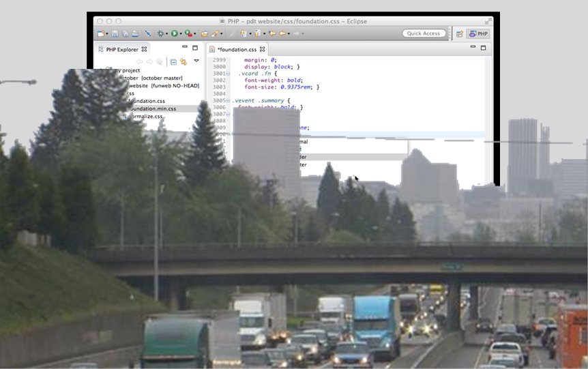
Task: Open the Back history dropdown arrow
Action: pyautogui.click(x=289, y=33)
